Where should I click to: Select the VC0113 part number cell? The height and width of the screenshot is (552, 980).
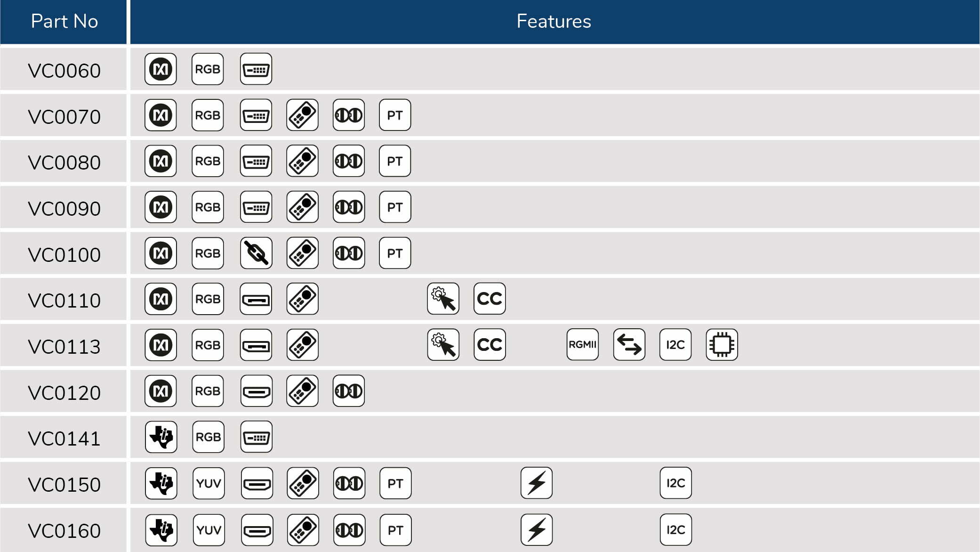tap(64, 345)
